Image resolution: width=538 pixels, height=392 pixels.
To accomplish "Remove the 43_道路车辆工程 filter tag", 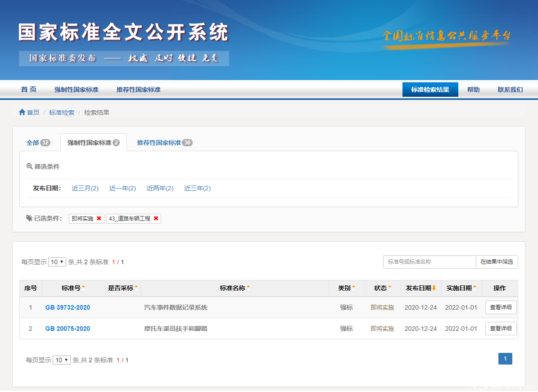I will coord(156,218).
